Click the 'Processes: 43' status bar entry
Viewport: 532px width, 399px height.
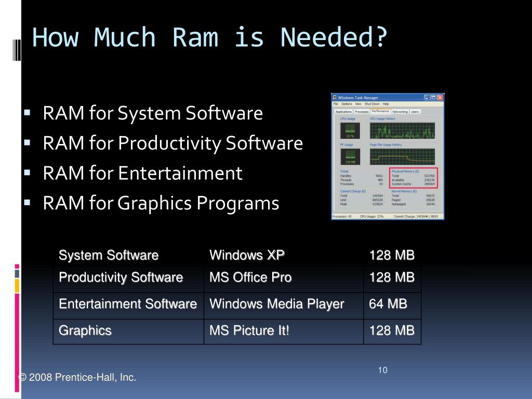[x=342, y=217]
